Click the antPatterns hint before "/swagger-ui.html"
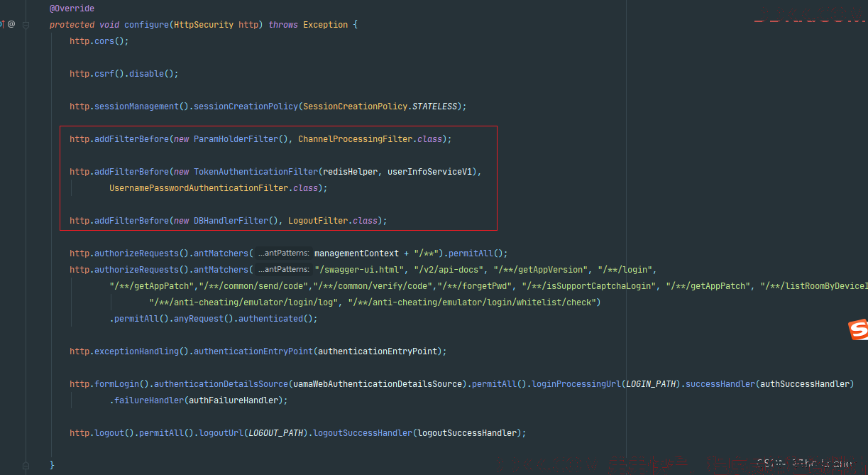The width and height of the screenshot is (868, 475). [284, 269]
